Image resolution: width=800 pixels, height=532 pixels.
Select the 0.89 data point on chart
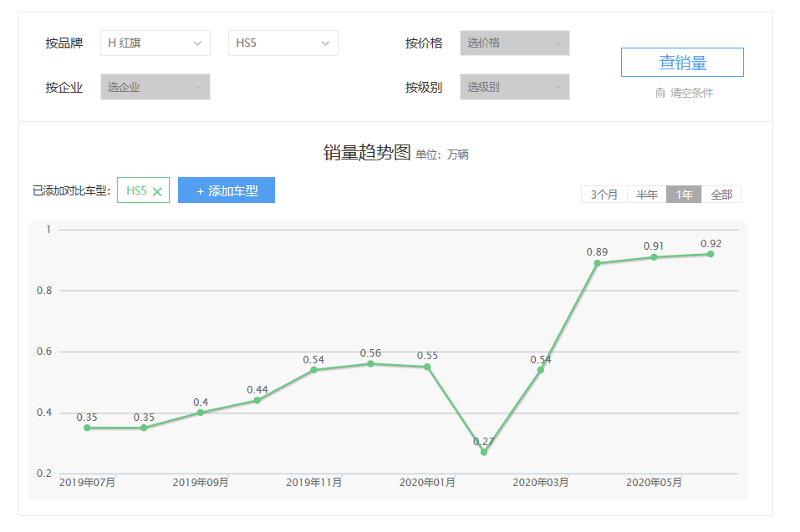[x=597, y=263]
